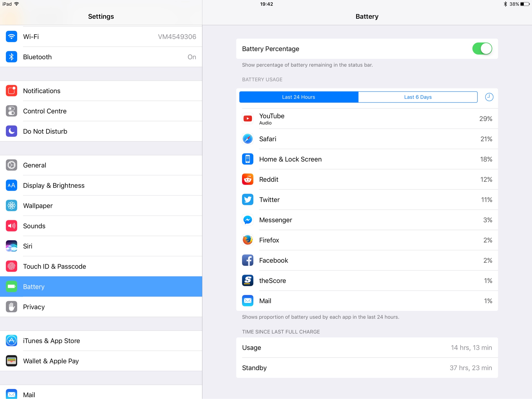Turn off the Battery Percentage switch
The width and height of the screenshot is (532, 399).
(x=482, y=49)
